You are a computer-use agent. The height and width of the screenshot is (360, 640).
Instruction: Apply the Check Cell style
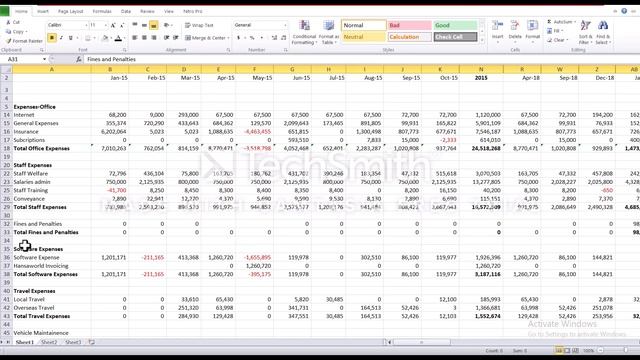pos(455,37)
